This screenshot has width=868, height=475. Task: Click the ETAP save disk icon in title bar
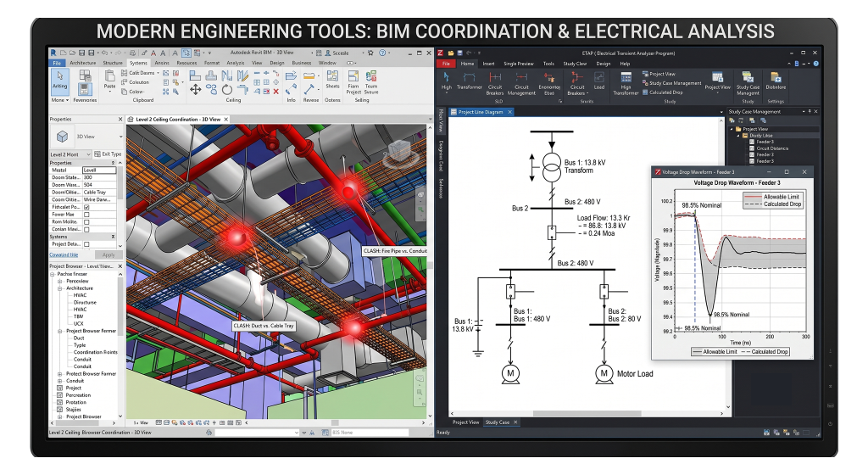459,53
